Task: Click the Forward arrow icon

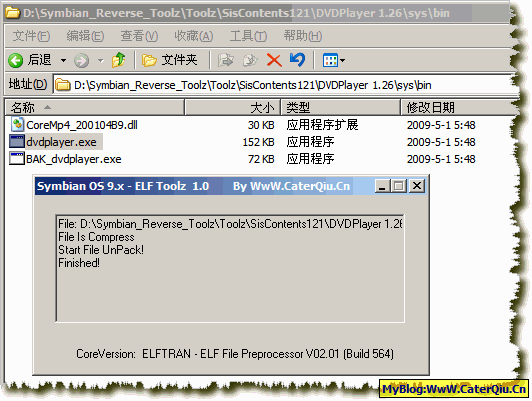Action: tap(81, 61)
